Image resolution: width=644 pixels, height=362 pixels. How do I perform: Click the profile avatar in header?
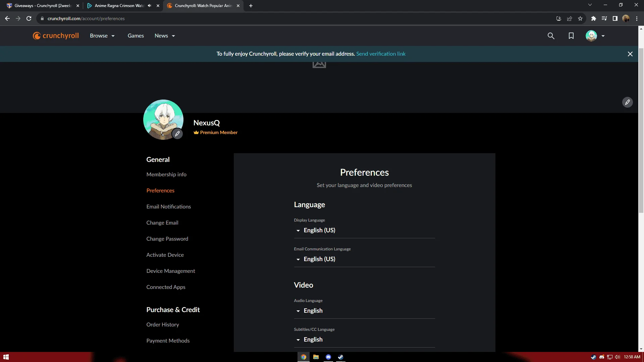(591, 36)
